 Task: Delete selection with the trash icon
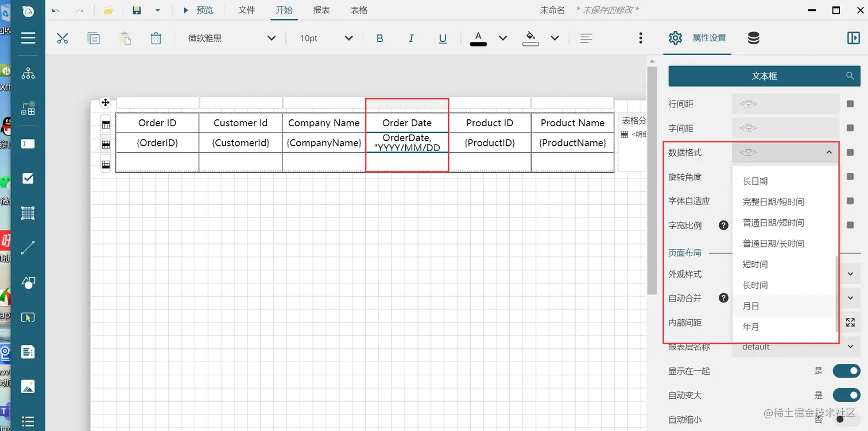coord(156,38)
